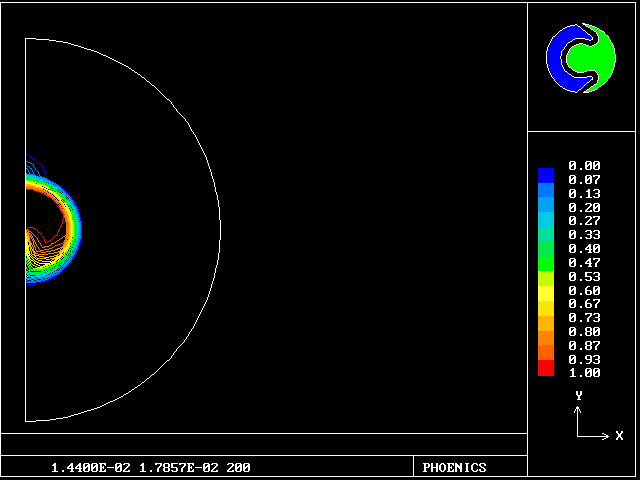Click the legend value 0.00
640x480 pixels.
tap(584, 166)
